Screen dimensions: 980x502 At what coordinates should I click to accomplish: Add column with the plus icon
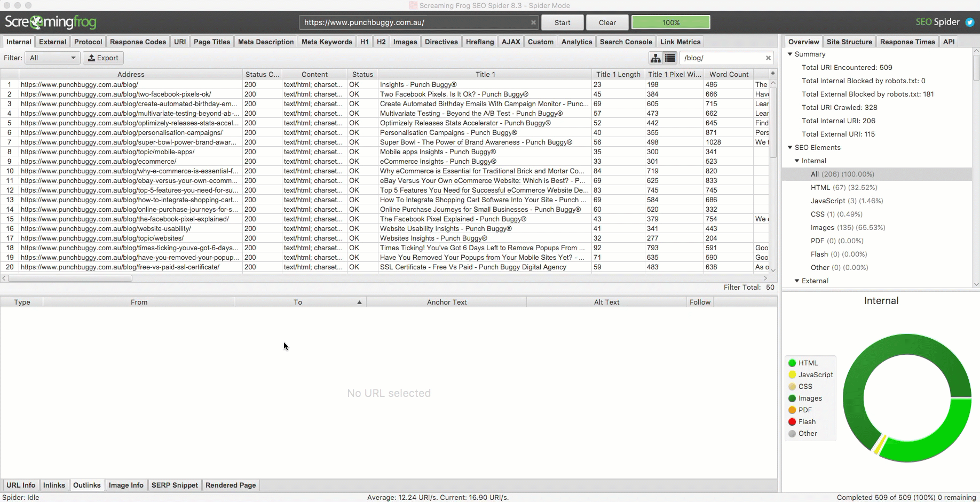772,74
